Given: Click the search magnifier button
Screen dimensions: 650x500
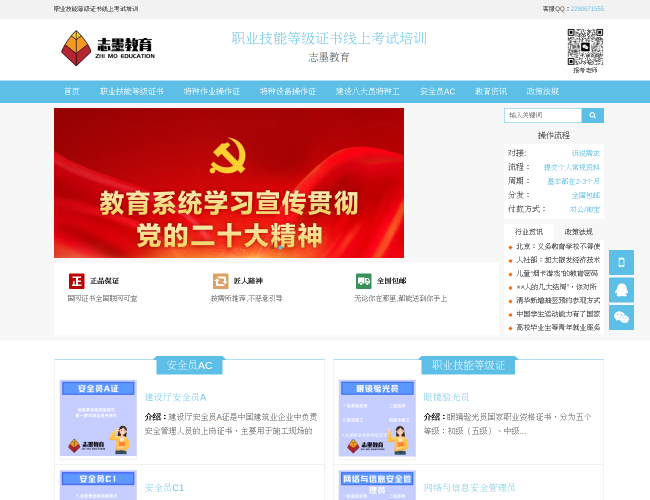Looking at the screenshot, I should pos(592,115).
